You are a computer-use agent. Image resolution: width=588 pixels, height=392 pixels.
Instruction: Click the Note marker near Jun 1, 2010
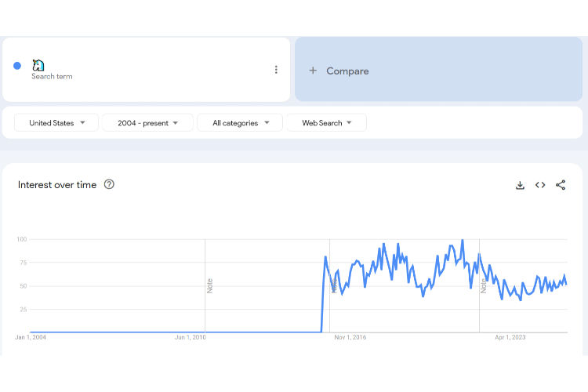pyautogui.click(x=209, y=285)
